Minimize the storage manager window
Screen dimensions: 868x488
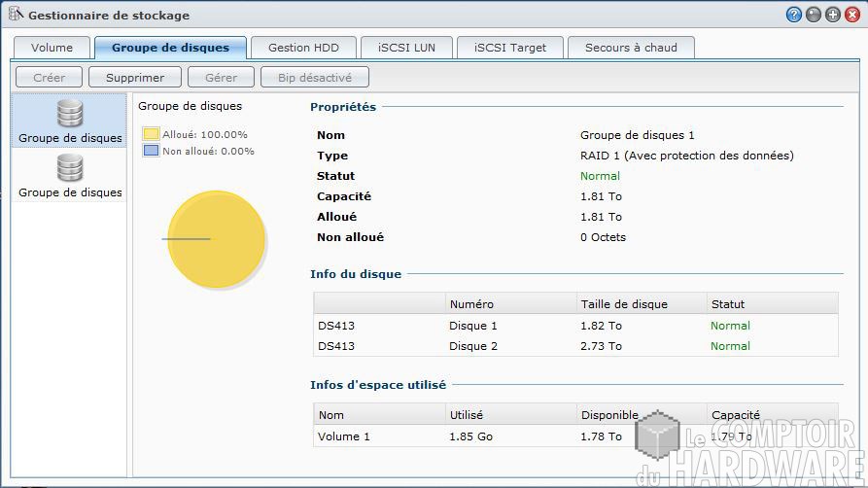pyautogui.click(x=814, y=15)
